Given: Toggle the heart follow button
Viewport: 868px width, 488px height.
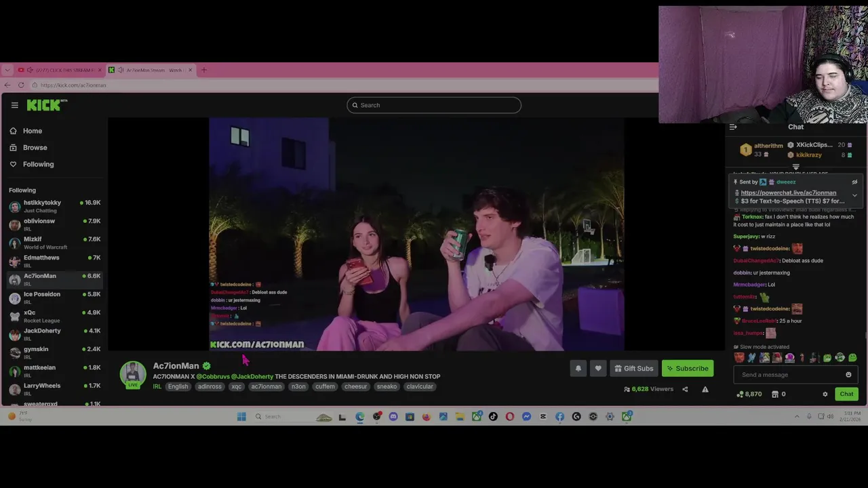Looking at the screenshot, I should click(598, 368).
